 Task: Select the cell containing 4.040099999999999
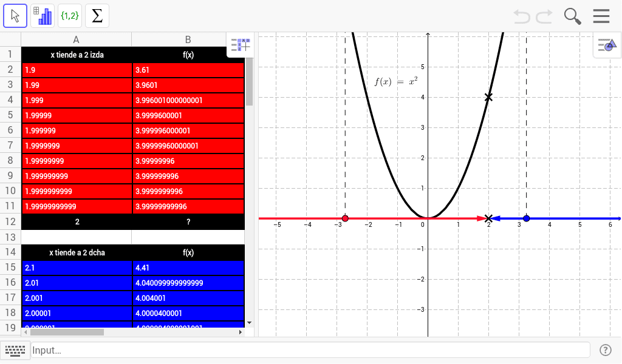188,283
